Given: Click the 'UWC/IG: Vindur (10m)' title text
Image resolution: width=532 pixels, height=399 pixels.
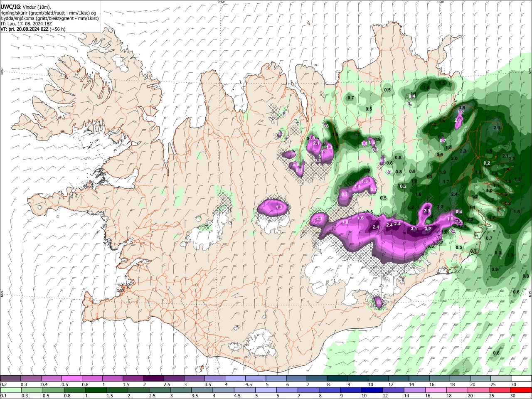Looking at the screenshot, I should [25, 7].
